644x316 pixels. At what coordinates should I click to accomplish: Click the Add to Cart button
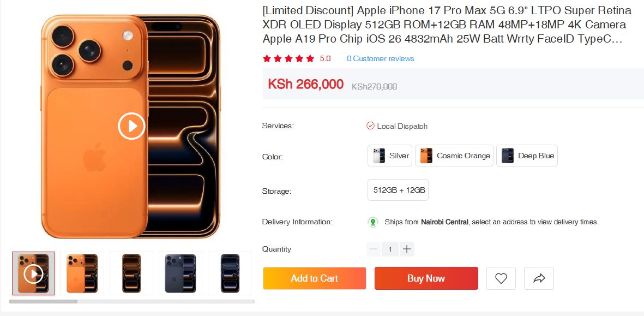click(x=314, y=278)
